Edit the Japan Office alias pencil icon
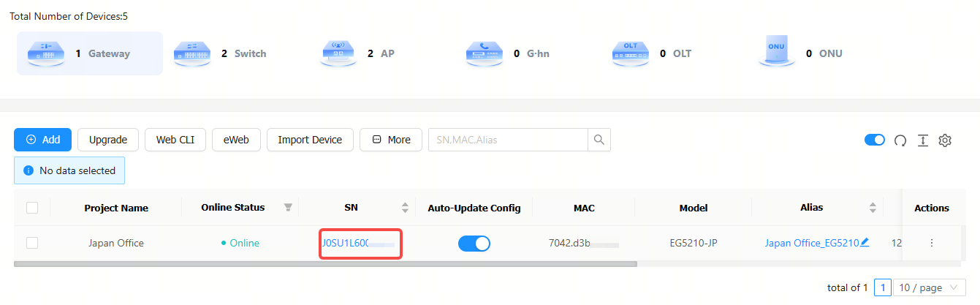 pos(865,243)
